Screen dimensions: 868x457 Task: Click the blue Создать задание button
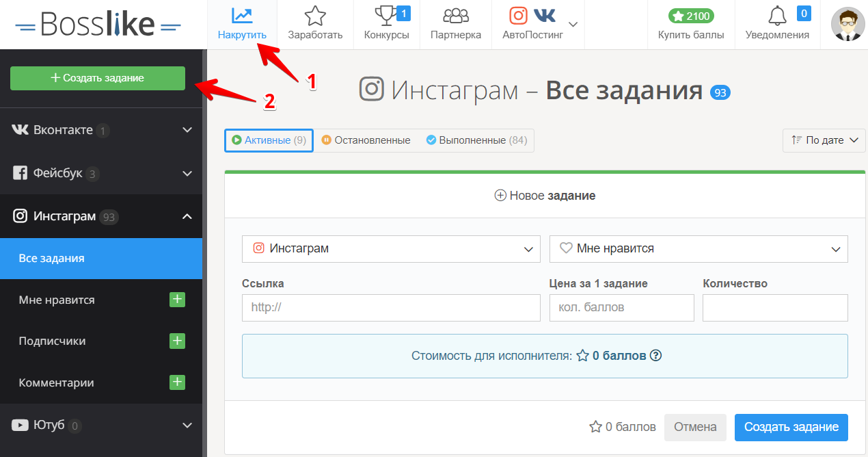click(x=791, y=427)
